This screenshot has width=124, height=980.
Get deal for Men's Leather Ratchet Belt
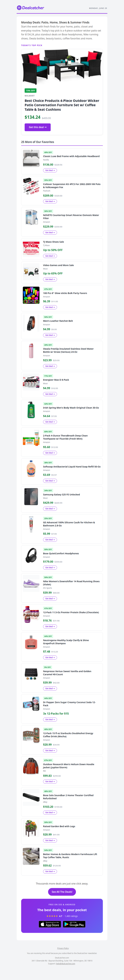coord(50,335)
